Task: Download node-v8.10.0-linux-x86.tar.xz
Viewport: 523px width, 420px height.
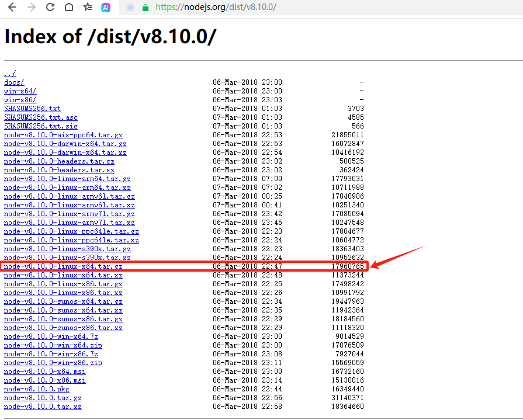Action: tap(63, 293)
